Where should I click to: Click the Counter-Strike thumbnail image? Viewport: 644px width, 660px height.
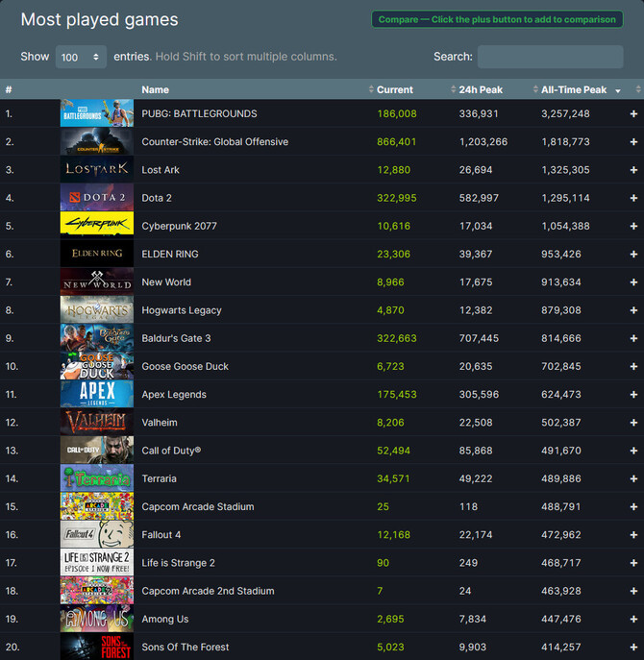pyautogui.click(x=97, y=141)
